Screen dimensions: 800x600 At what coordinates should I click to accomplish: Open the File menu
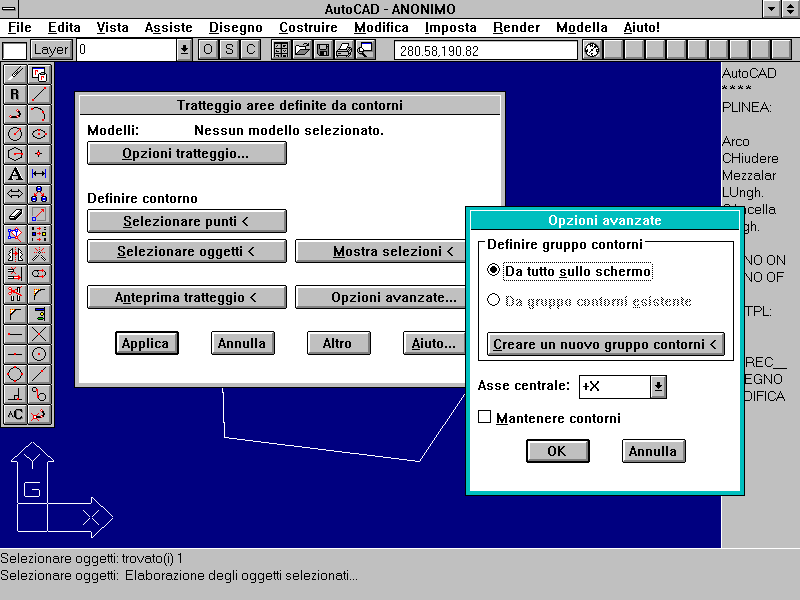click(x=20, y=28)
